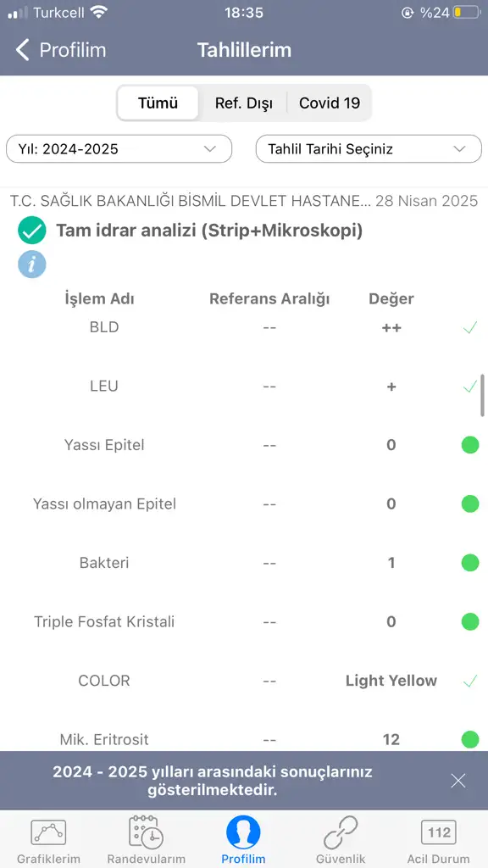Tap the green dot for Bakteri
This screenshot has height=868, width=488.
point(470,563)
